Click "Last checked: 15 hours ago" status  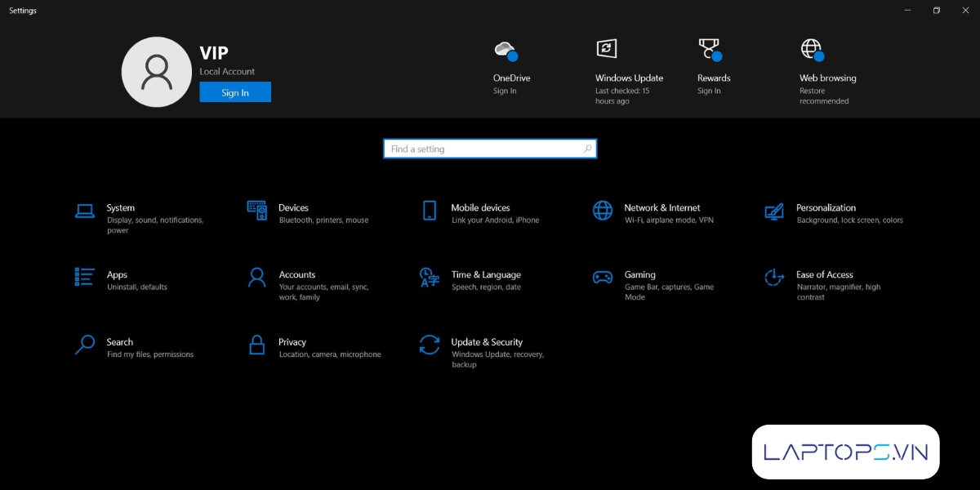622,96
